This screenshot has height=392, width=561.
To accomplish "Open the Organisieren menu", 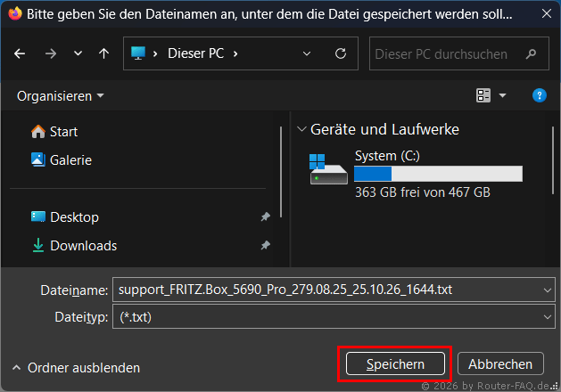I will 60,96.
